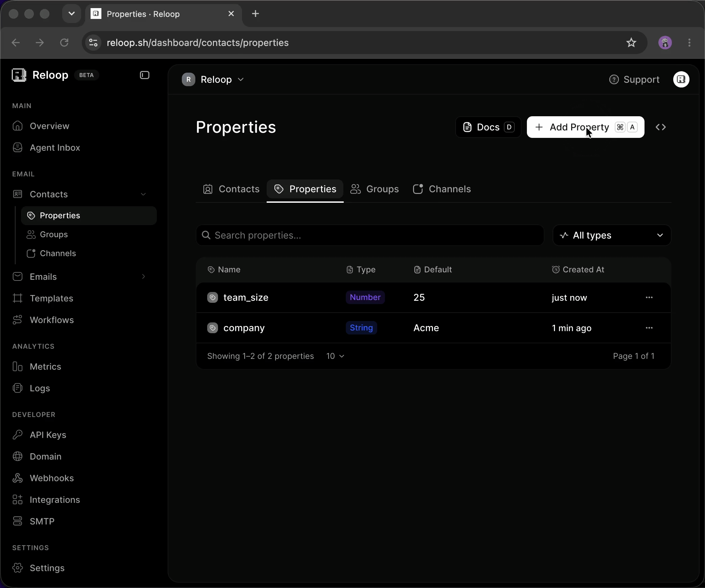Click the String type badge
This screenshot has height=588, width=705.
pyautogui.click(x=361, y=328)
